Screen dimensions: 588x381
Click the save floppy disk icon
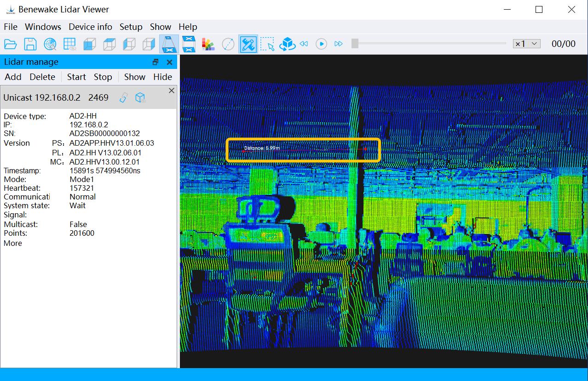(x=30, y=44)
